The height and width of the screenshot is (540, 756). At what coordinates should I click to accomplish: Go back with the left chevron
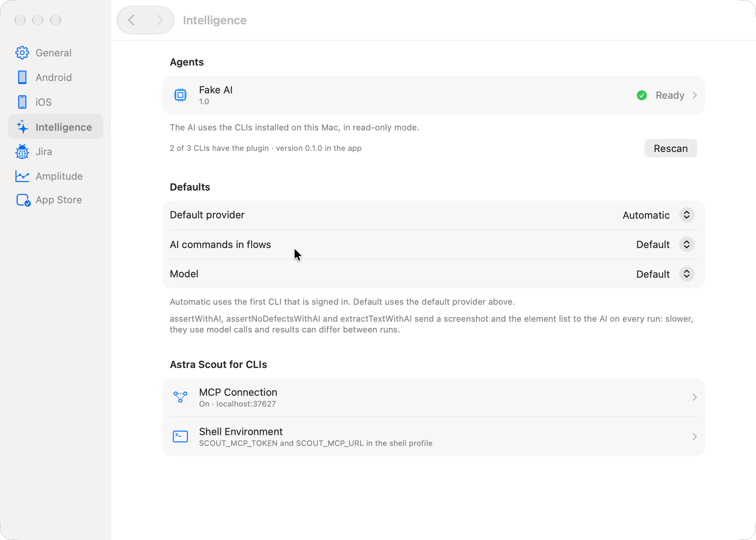132,20
